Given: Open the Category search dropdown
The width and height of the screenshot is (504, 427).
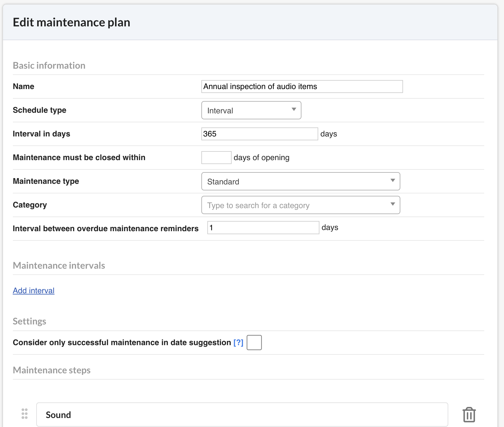Looking at the screenshot, I should [x=301, y=205].
